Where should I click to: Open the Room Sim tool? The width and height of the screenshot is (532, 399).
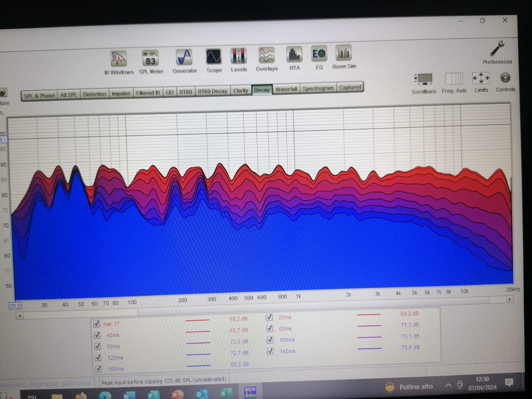(344, 57)
